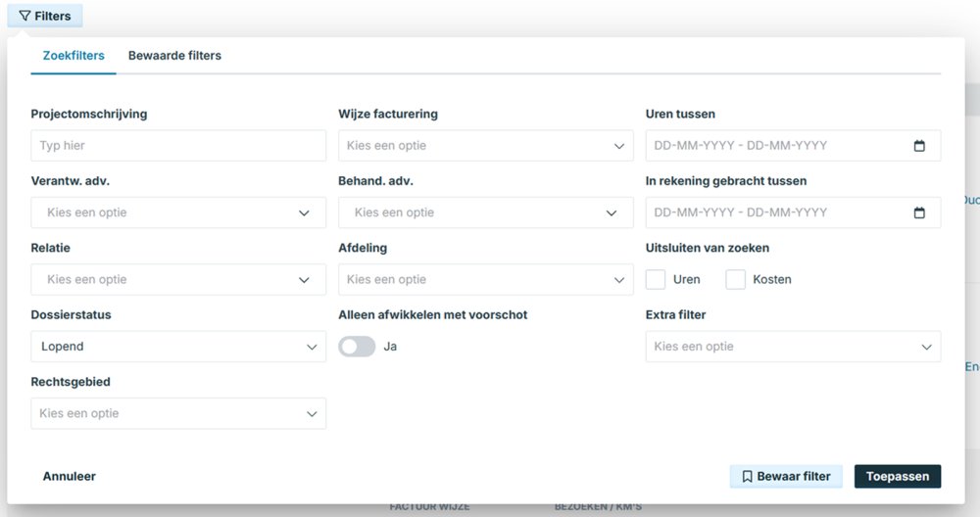Expand the Afdeling dropdown

[485, 280]
